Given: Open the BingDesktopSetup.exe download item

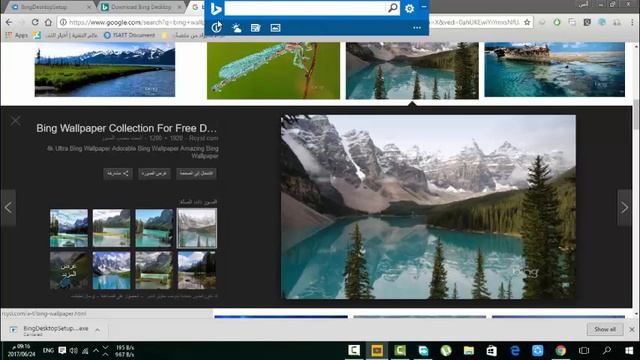Looking at the screenshot, I should point(49,330).
